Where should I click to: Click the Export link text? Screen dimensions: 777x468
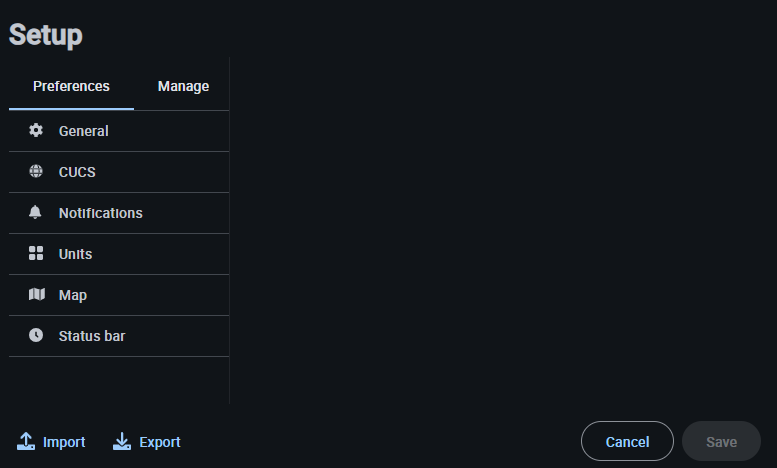coord(160,442)
